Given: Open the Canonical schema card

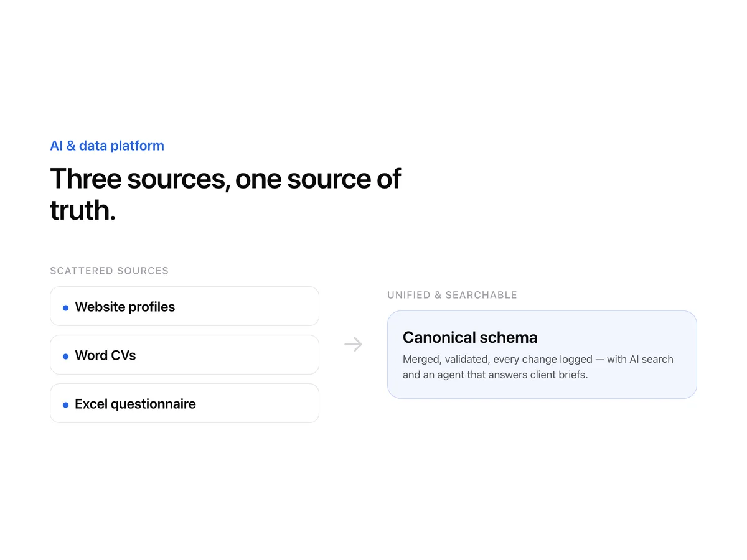Looking at the screenshot, I should tap(542, 355).
